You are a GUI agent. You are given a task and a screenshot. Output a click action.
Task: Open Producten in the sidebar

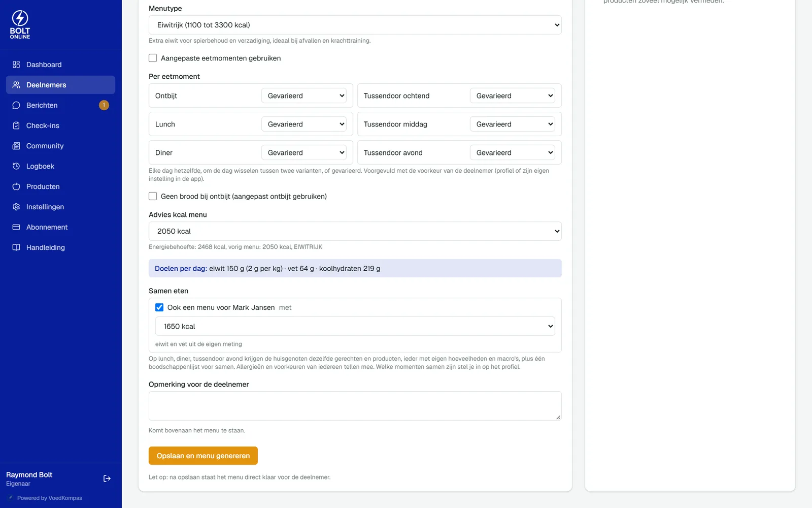click(x=60, y=186)
